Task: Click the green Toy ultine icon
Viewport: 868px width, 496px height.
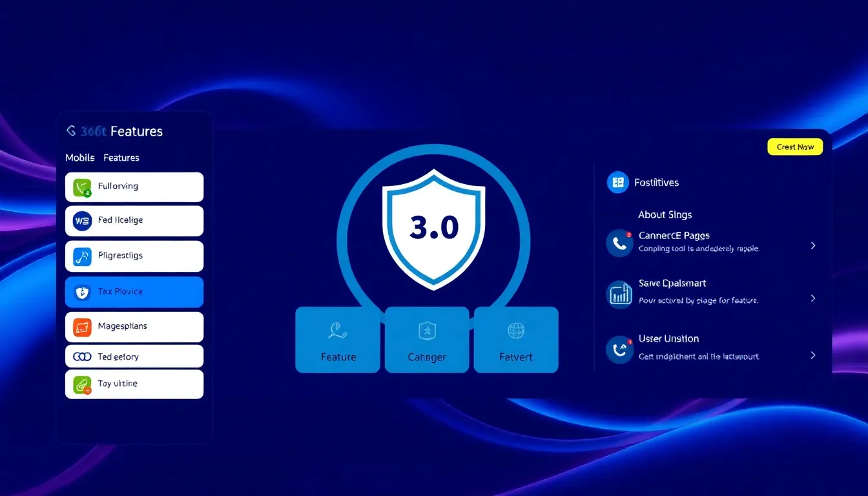Action: pos(82,384)
